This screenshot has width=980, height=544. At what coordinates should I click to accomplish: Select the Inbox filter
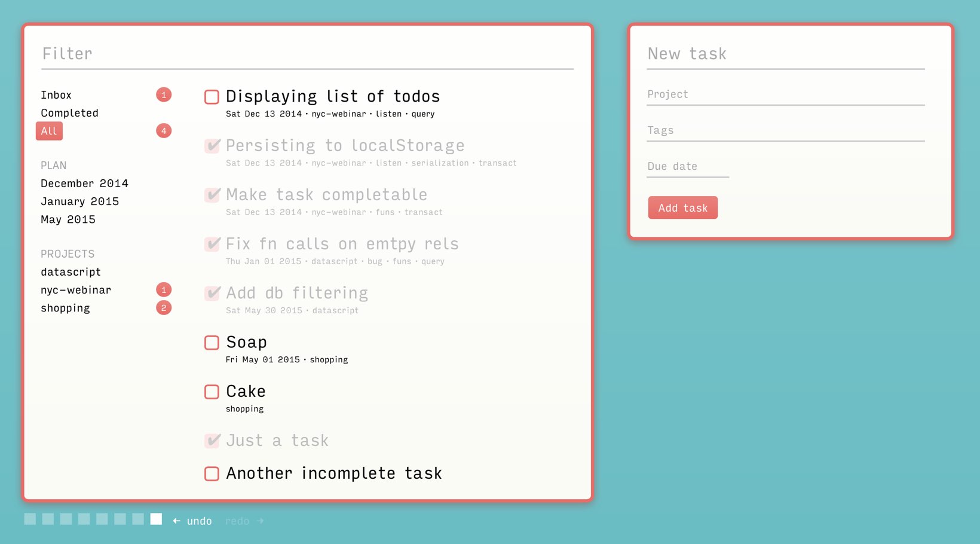coord(56,94)
